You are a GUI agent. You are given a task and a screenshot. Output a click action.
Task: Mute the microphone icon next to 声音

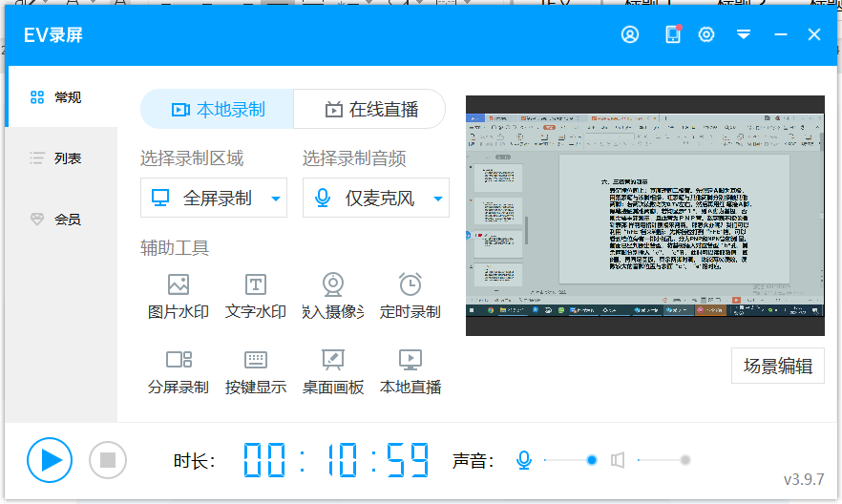523,460
